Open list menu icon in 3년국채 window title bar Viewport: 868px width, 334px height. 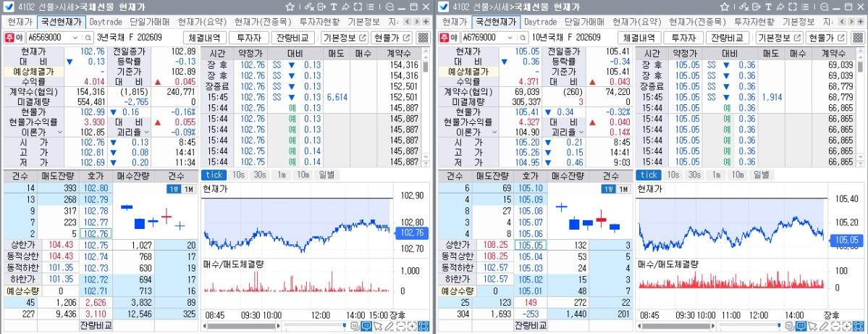370,7
